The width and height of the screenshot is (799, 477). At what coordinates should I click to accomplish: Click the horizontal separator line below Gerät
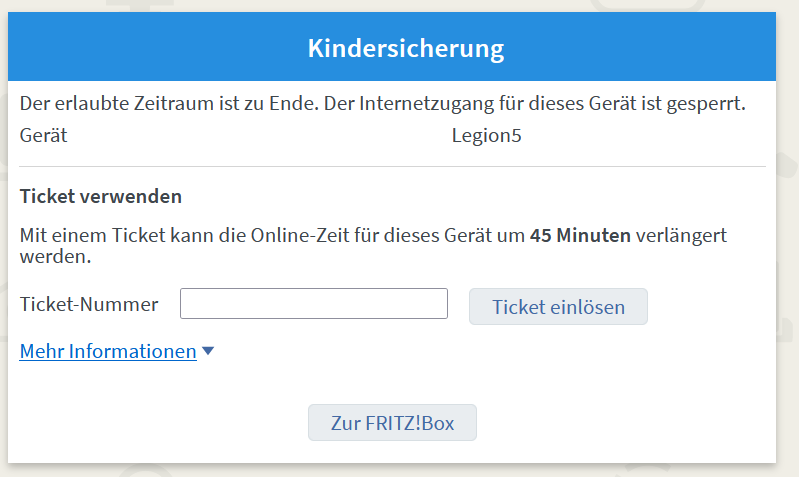pos(392,166)
